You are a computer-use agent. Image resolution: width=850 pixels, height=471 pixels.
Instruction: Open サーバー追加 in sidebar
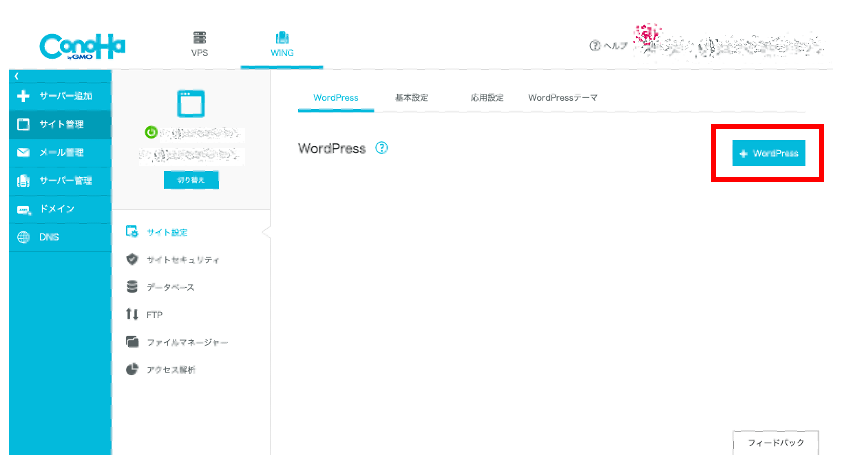(x=60, y=96)
